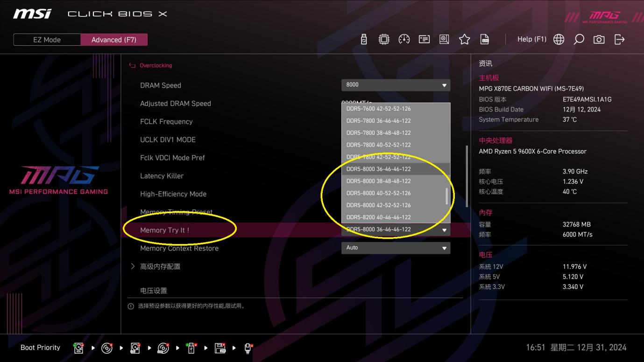This screenshot has width=644, height=362.
Task: Select the High-Efficiency Mode setting
Action: click(173, 194)
